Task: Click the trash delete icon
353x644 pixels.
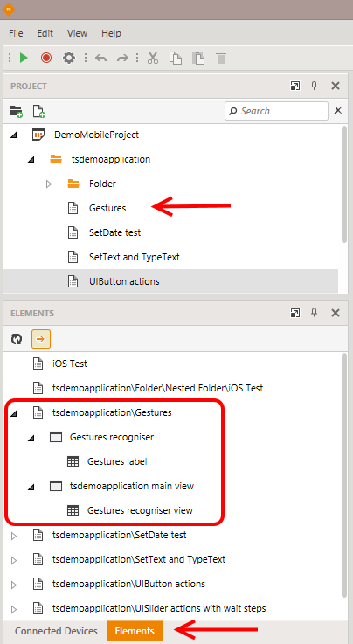Action: tap(221, 58)
